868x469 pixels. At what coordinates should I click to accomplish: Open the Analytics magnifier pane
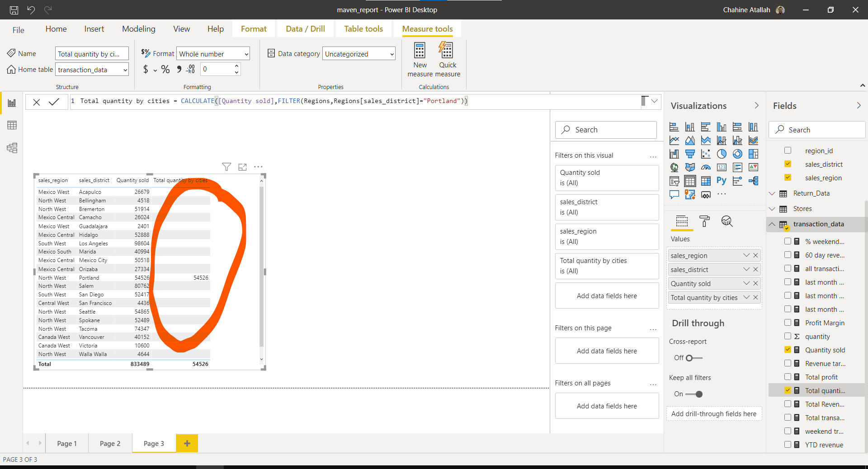pyautogui.click(x=727, y=221)
